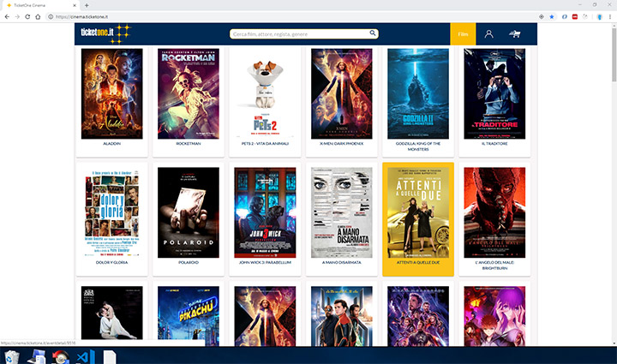Viewport: 617px width, 364px height.
Task: Click the search magnifier icon
Action: (x=372, y=33)
